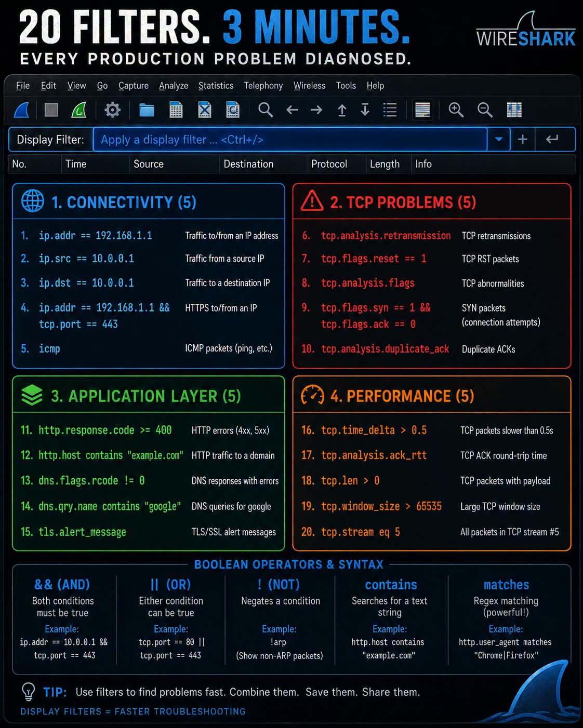Image resolution: width=583 pixels, height=728 pixels.
Task: Select filter text "tcp.stream eq 5"
Action: [361, 532]
